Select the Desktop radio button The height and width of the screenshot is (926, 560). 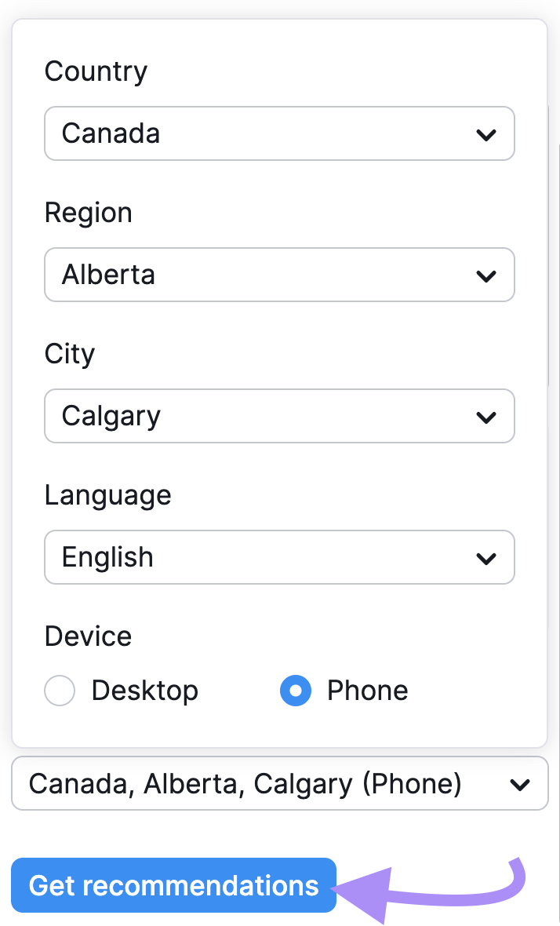[60, 691]
